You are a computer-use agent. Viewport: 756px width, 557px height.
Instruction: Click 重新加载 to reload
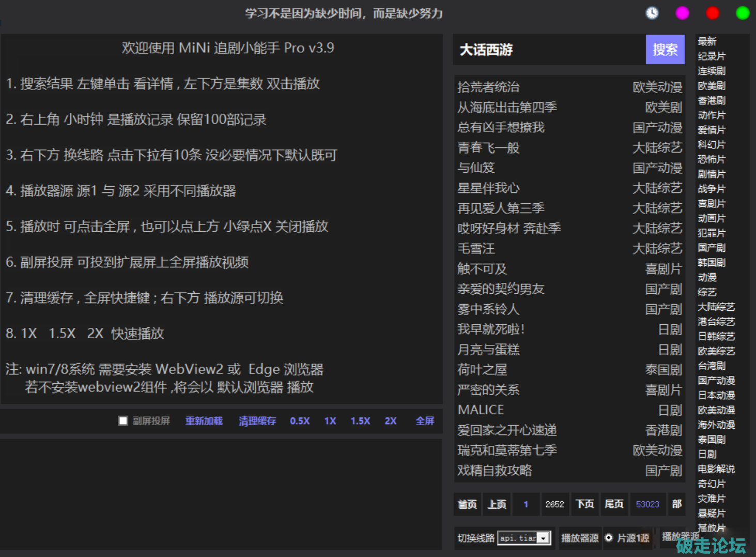204,421
